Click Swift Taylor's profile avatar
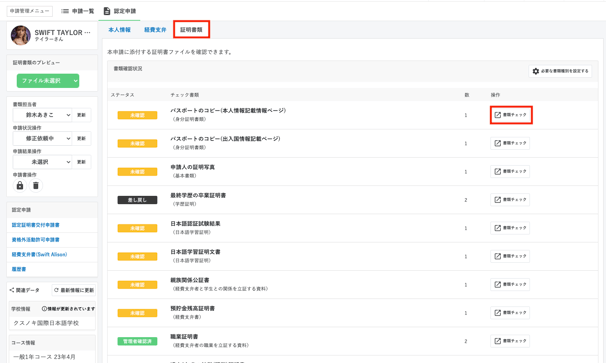The width and height of the screenshot is (606, 363). (20, 35)
